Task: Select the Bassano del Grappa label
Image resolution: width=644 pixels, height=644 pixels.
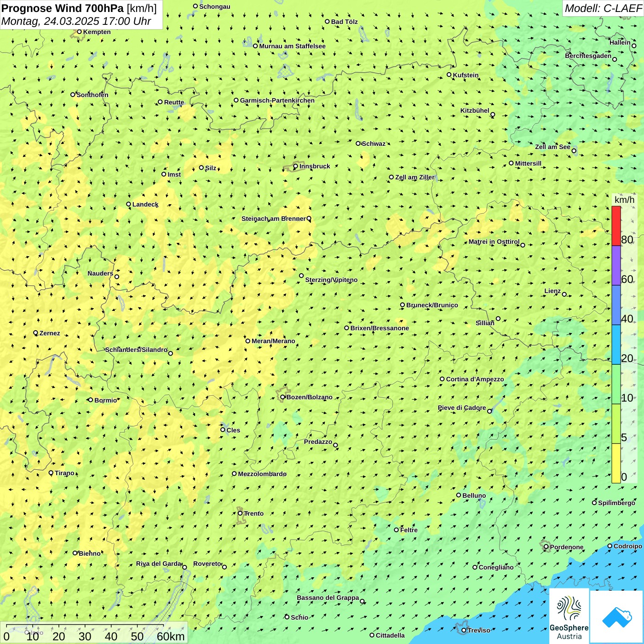Action: coord(328,598)
